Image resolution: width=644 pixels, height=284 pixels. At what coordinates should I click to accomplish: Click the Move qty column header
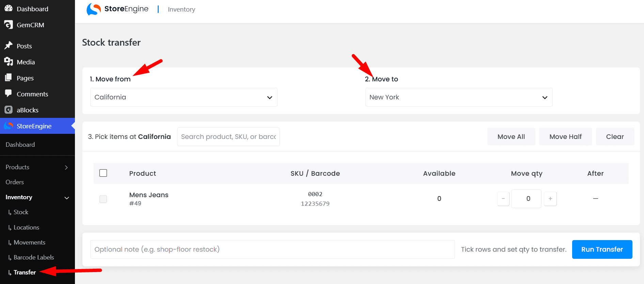coord(527,174)
